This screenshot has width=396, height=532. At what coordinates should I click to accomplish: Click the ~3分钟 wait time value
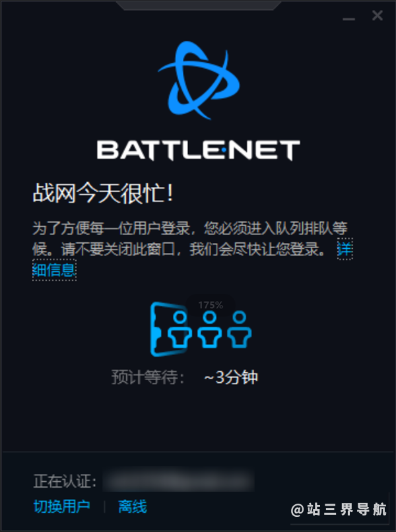click(231, 378)
